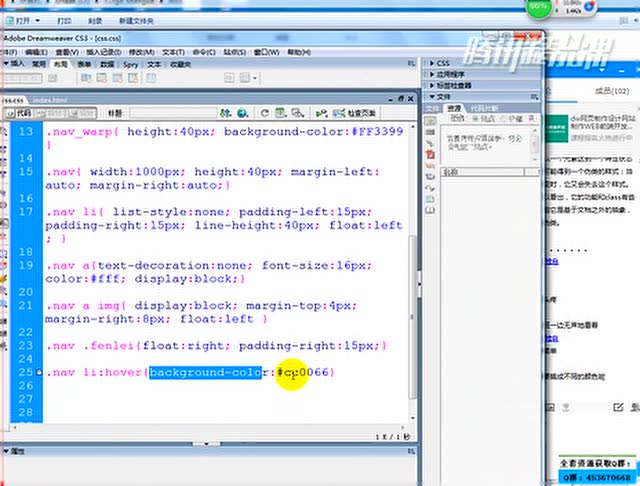
Task: Open the 站点(S) menu
Action: 235,52
